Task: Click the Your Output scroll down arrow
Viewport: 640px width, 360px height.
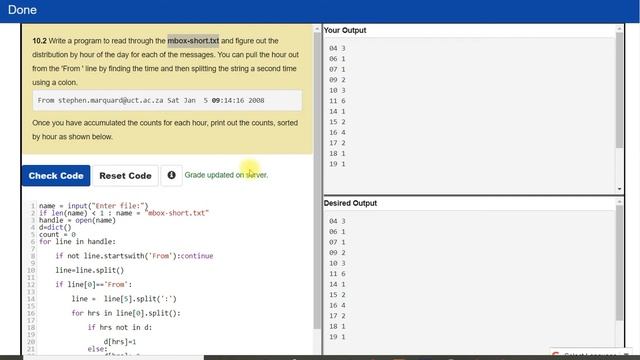Action: (619, 189)
